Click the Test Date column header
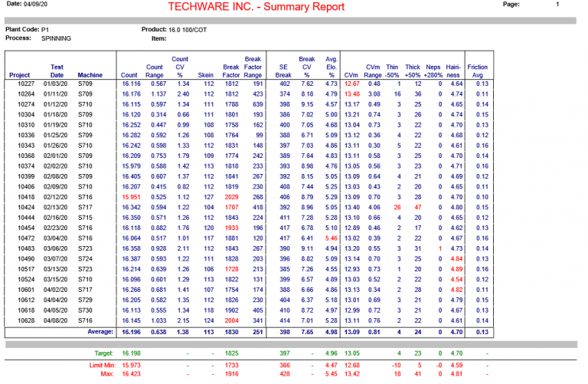Viewport: 588px width, 384px height. (57, 71)
